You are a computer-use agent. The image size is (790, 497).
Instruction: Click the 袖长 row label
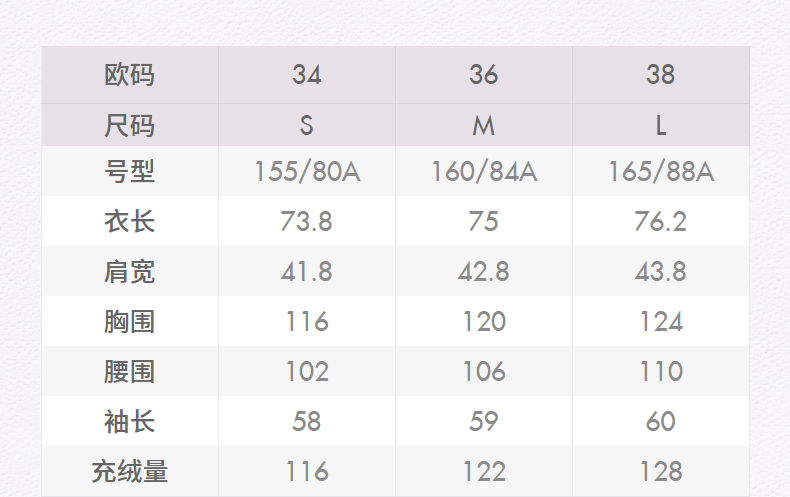[130, 421]
